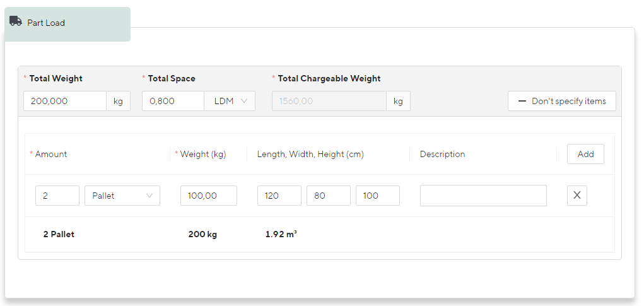
Task: Click the kg unit beside Chargeable Weight
Action: click(398, 101)
